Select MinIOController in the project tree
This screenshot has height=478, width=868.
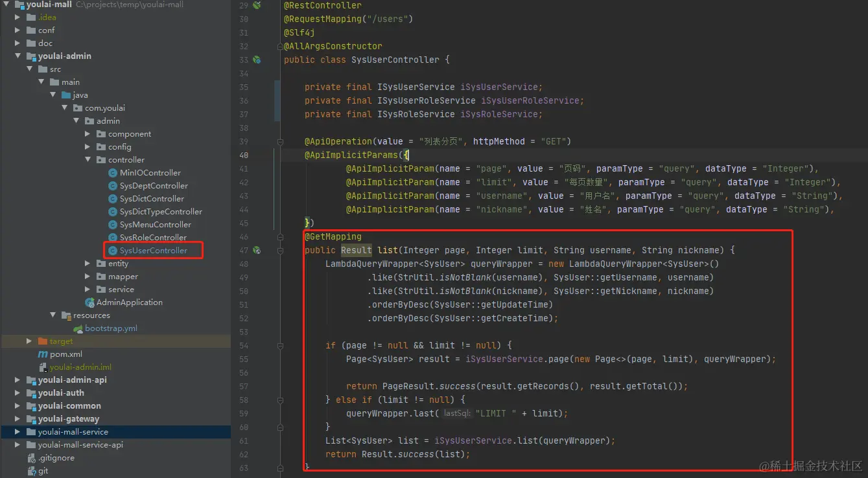coord(150,173)
